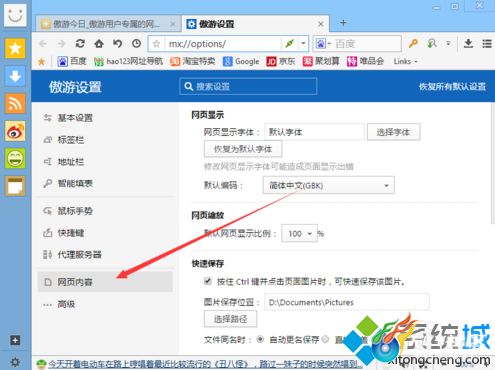Open the 唯品会 bookmark

coord(365,61)
